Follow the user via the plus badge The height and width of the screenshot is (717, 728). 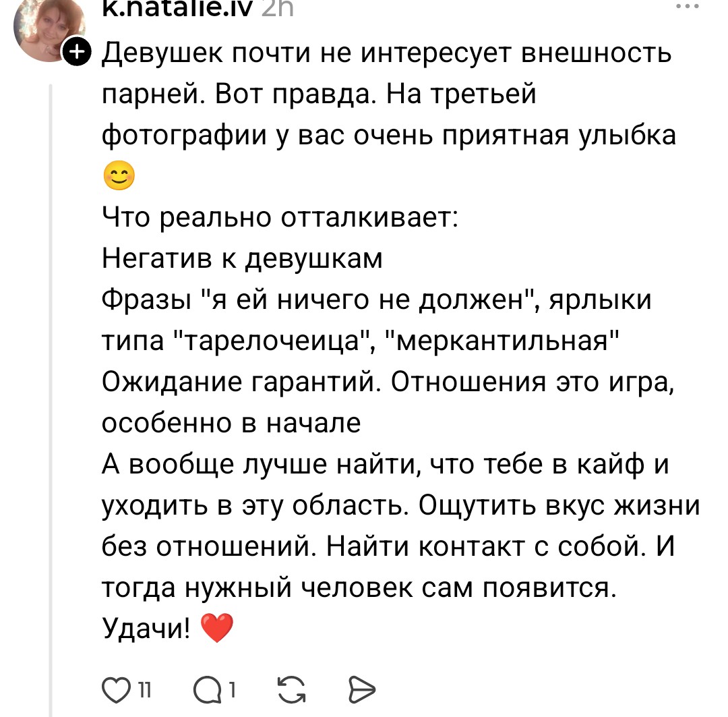click(75, 51)
